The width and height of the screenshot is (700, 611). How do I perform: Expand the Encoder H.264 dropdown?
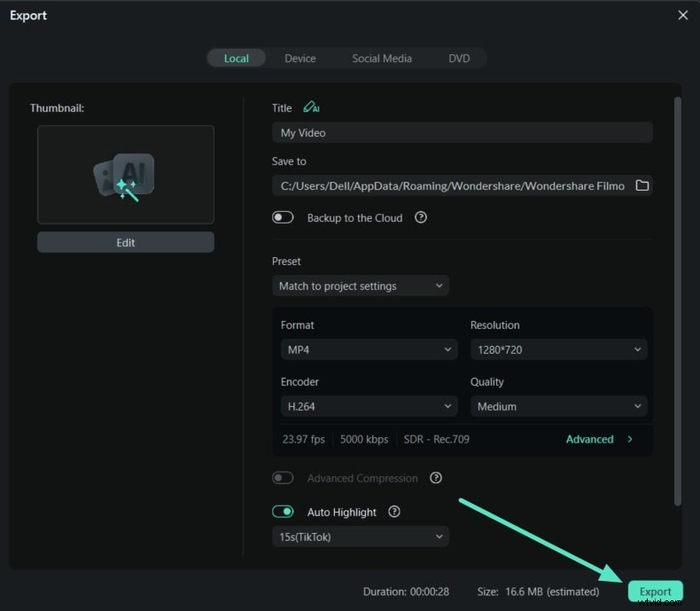369,406
